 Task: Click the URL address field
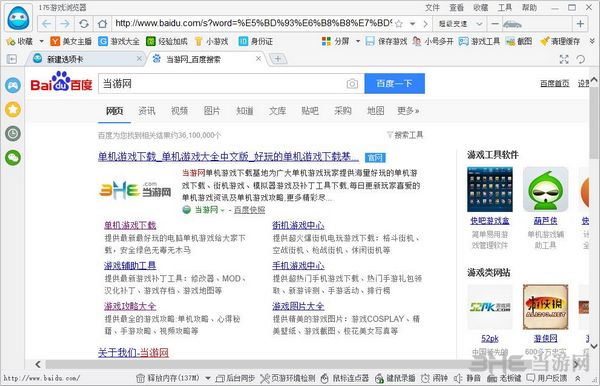point(253,23)
